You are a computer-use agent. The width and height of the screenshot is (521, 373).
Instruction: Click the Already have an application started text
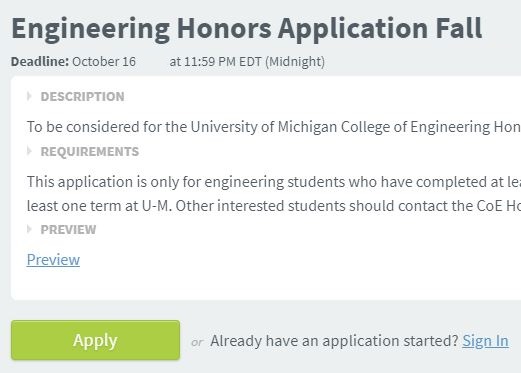pos(335,341)
